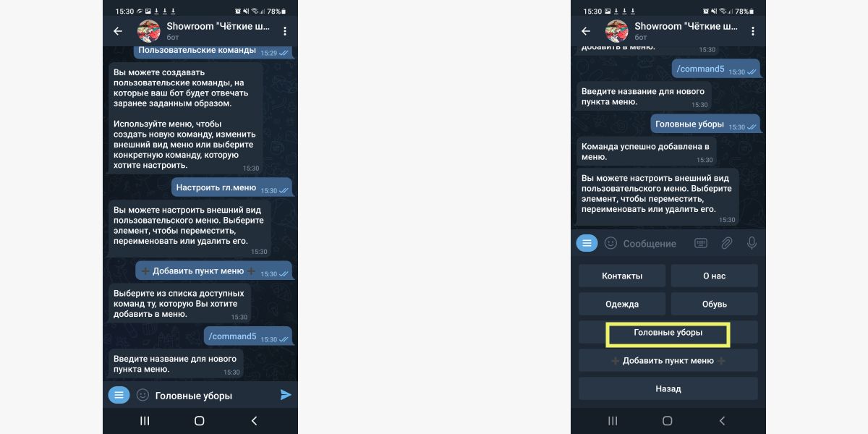The image size is (868, 434).
Task: Open the three-dot menu in the left phone header
Action: pyautogui.click(x=285, y=31)
